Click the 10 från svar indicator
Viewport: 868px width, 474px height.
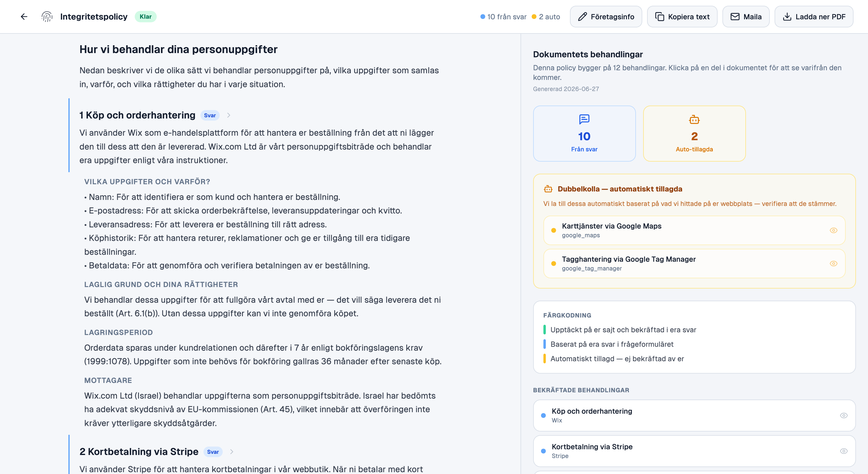[503, 17]
